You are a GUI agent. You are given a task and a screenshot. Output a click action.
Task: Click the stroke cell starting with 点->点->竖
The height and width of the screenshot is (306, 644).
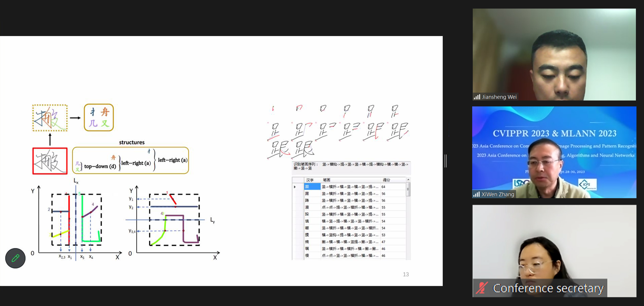pyautogui.click(x=350, y=256)
